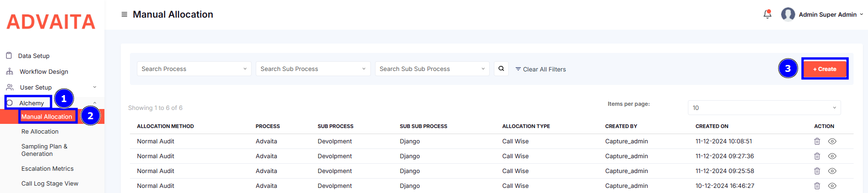Click the Data Setup clipboard icon

point(9,56)
